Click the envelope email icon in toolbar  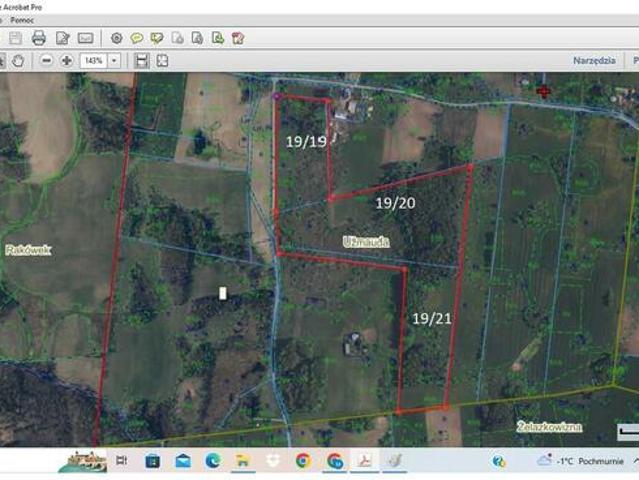click(86, 38)
